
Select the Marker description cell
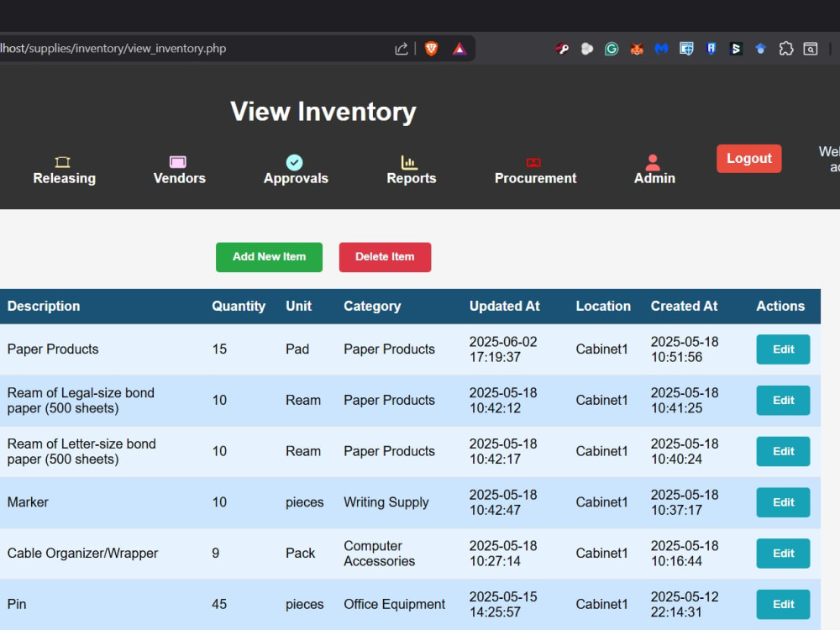click(x=28, y=502)
